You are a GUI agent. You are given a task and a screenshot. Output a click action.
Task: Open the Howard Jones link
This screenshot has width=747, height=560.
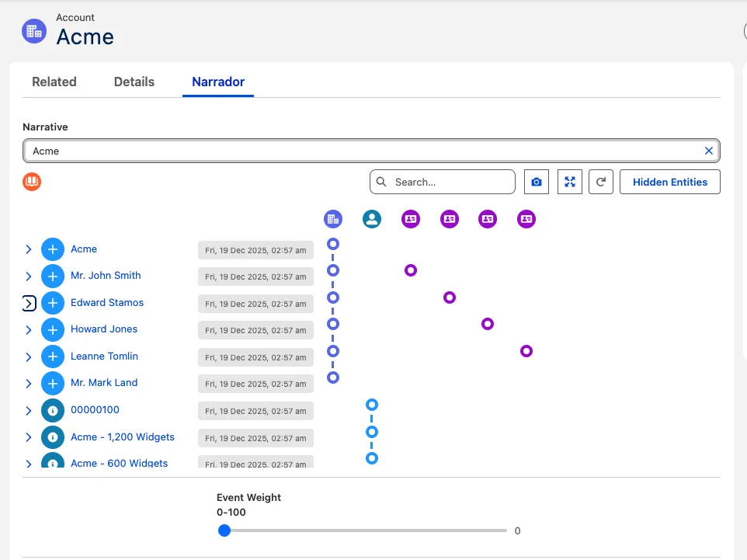pyautogui.click(x=104, y=329)
